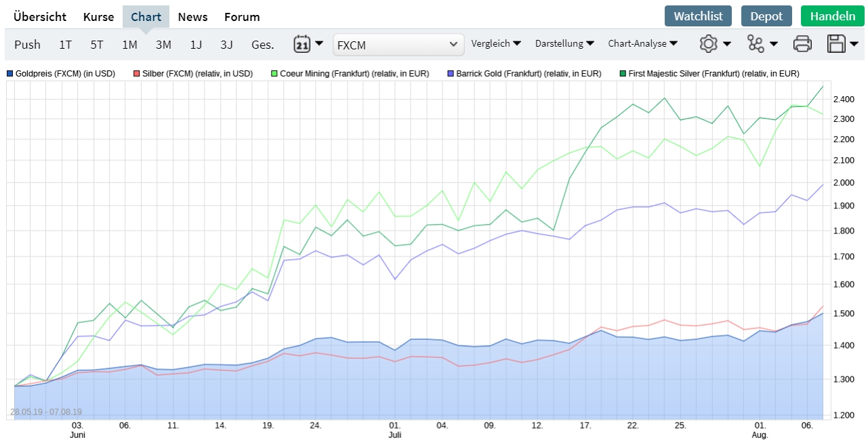This screenshot has height=442, width=868.
Task: Toggle Goldpreis (FXCM) legend entry
Action: (60, 73)
